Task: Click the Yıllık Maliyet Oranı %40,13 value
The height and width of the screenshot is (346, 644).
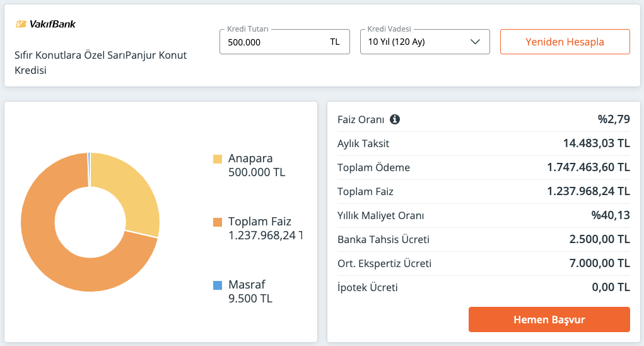Action: (611, 215)
